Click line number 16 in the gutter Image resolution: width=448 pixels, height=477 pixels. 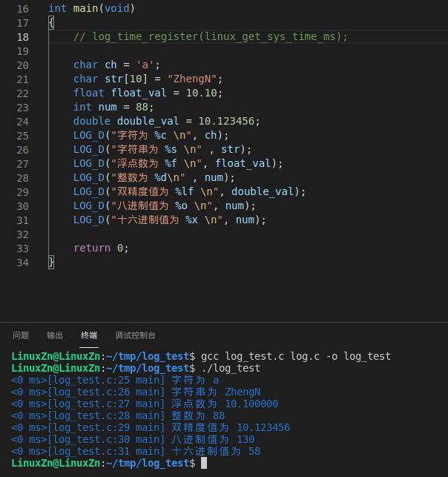pos(23,9)
